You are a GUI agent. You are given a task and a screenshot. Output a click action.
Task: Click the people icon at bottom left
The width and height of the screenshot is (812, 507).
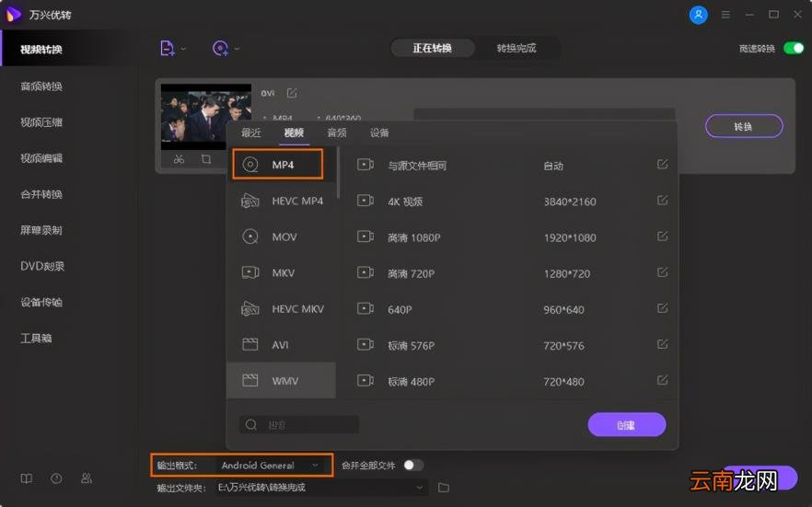pos(87,478)
